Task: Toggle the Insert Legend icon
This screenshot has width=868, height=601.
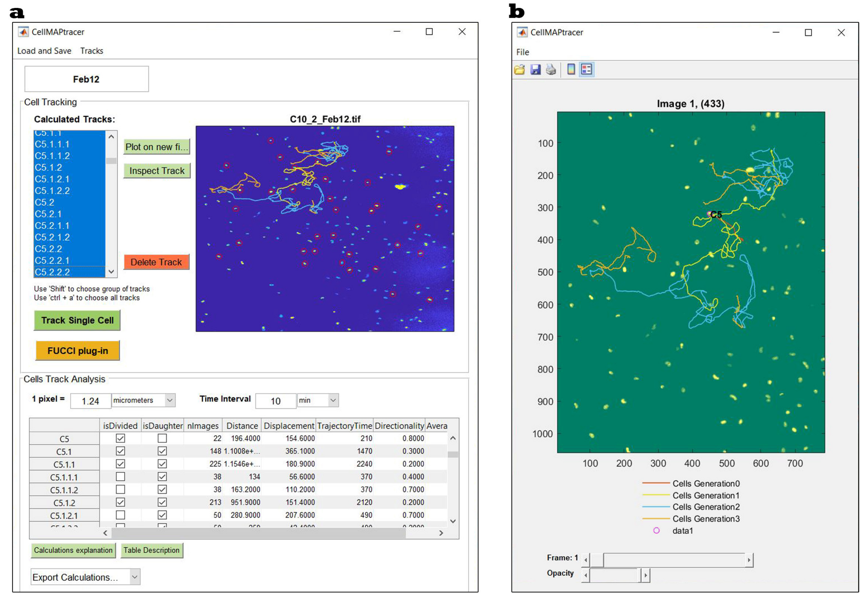Action: click(x=586, y=70)
